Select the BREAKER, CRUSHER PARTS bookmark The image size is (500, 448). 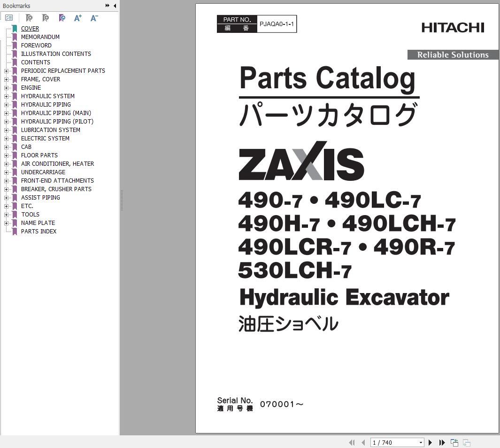[x=56, y=189]
